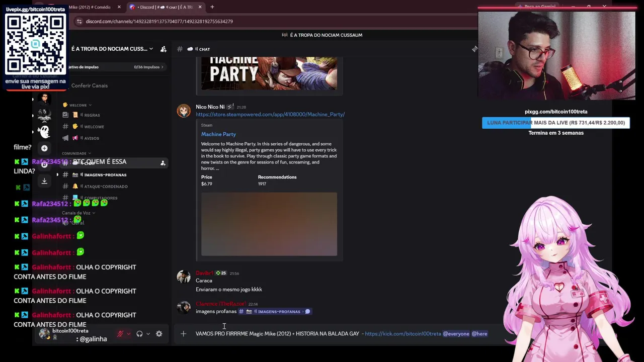This screenshot has height=362, width=644.
Task: Close the Magic Mike Comédia tab
Action: (119, 7)
